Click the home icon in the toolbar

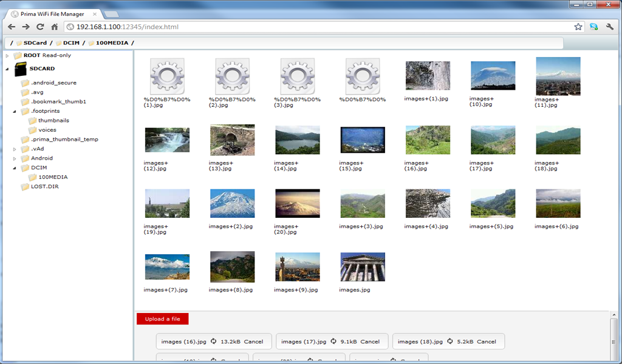(54, 27)
